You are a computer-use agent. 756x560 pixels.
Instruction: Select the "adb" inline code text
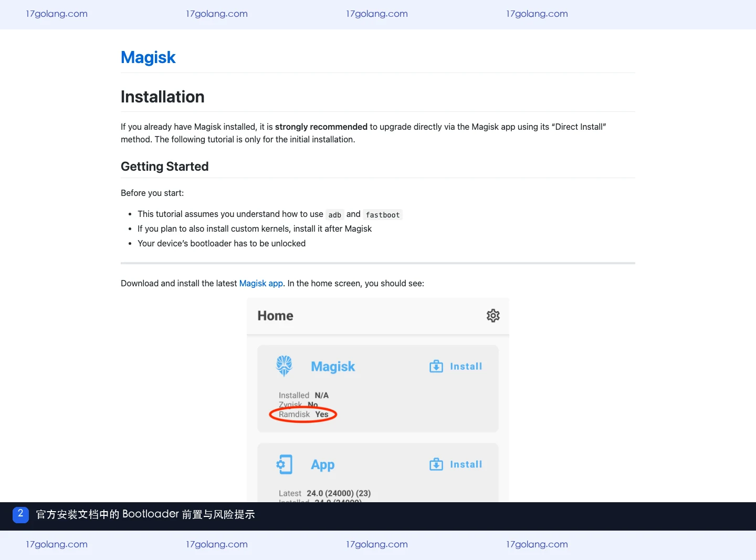coord(335,215)
